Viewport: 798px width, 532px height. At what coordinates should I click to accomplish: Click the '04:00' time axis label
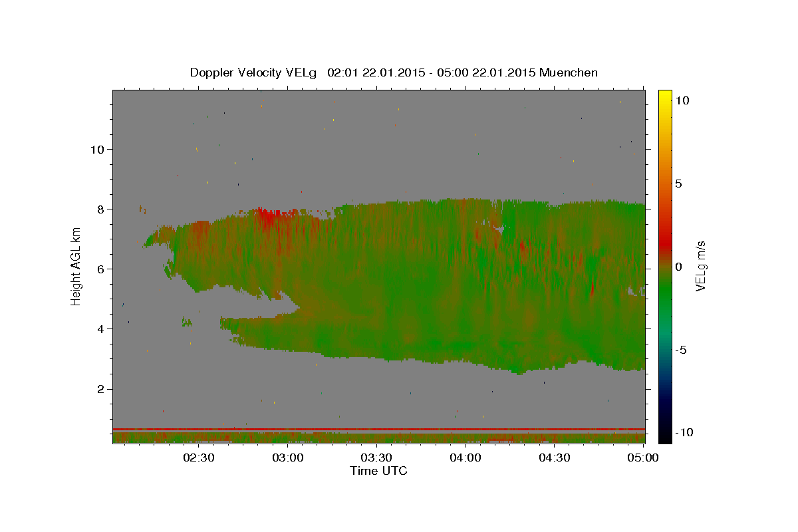(465, 458)
